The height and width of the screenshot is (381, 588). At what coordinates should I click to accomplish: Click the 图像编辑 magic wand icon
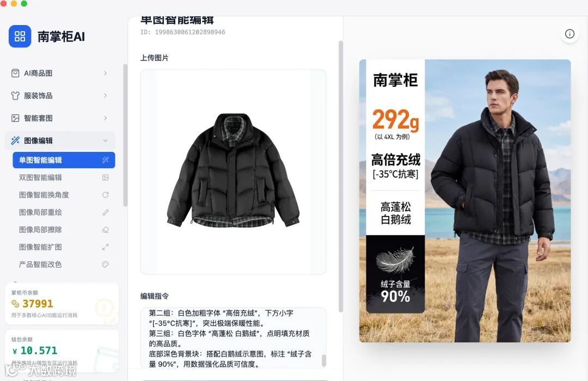pyautogui.click(x=15, y=140)
